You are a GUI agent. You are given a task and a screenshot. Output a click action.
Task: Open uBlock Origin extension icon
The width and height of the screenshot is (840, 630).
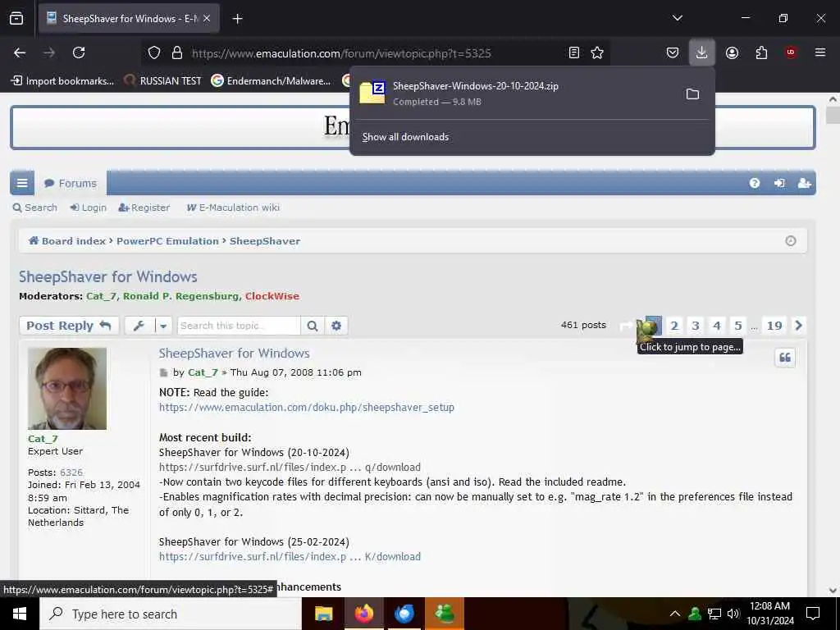791,52
